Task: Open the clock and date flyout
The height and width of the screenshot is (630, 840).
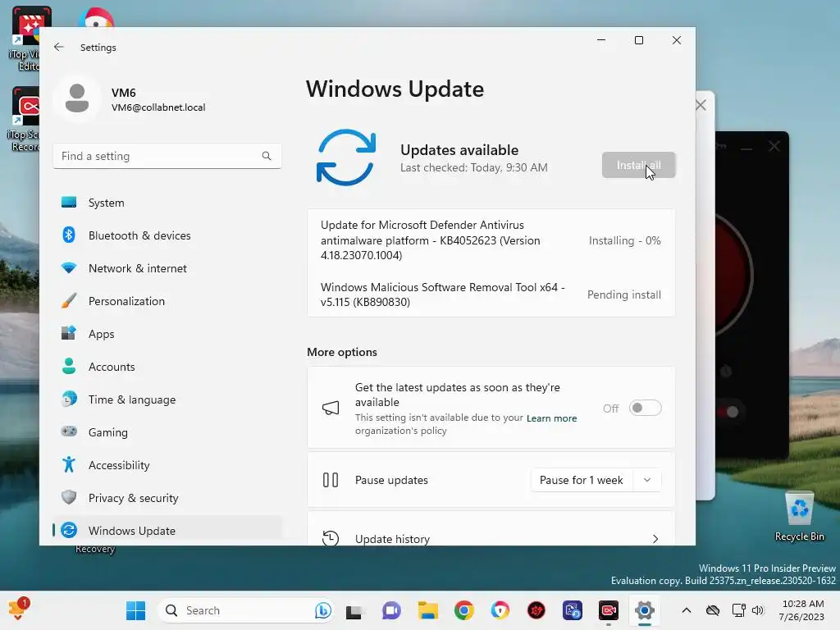Action: point(802,610)
